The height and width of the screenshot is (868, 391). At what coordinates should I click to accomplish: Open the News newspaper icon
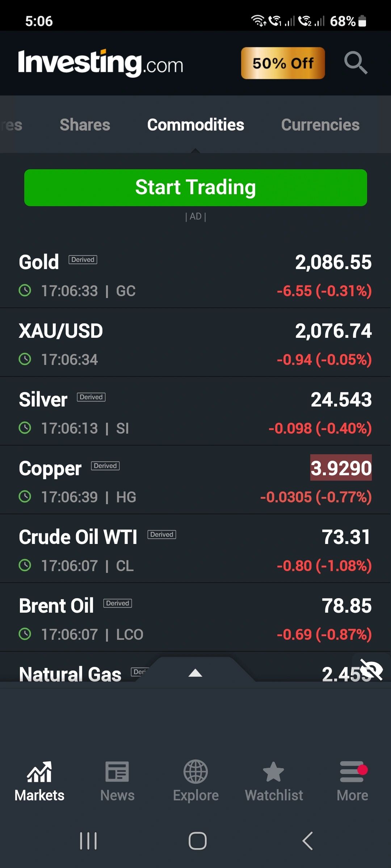tap(117, 771)
